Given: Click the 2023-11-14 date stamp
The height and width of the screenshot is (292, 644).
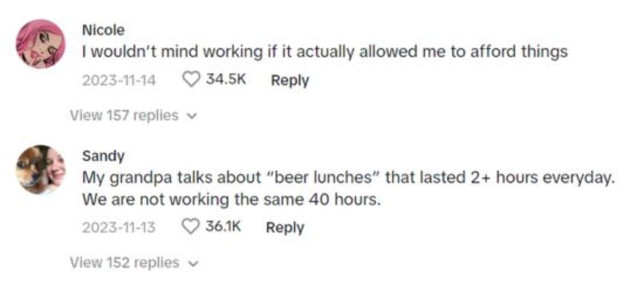Looking at the screenshot, I should (x=119, y=81).
